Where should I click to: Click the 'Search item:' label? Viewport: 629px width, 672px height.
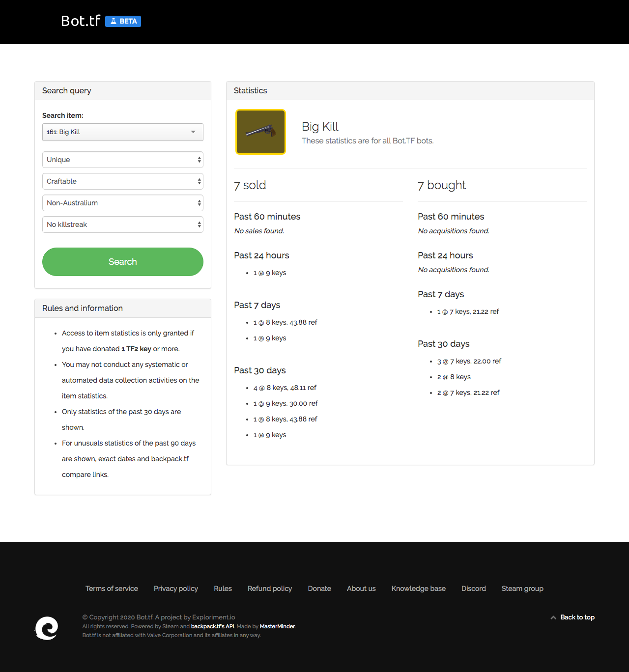(63, 115)
